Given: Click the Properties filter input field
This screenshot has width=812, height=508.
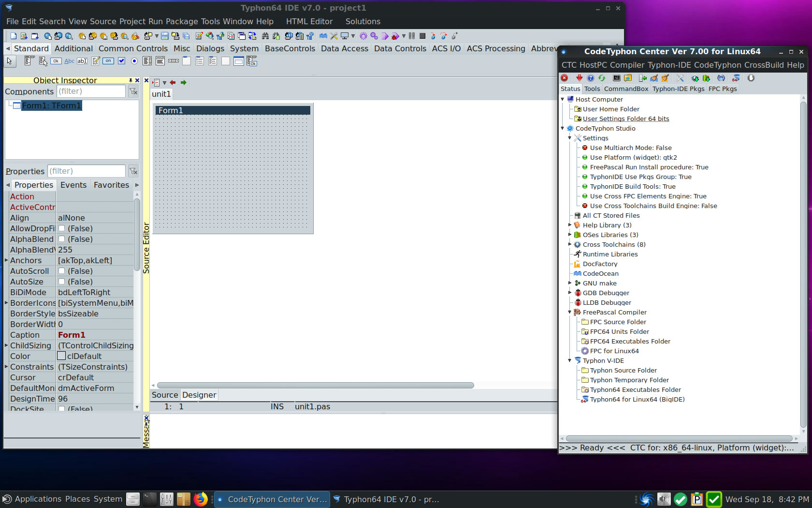Looking at the screenshot, I should pos(86,171).
